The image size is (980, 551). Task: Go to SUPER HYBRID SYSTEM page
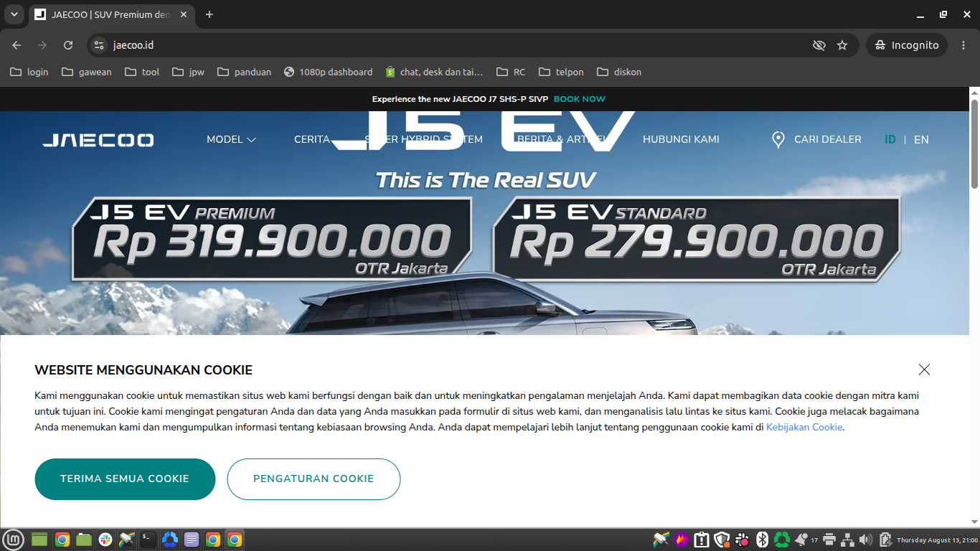pyautogui.click(x=423, y=140)
